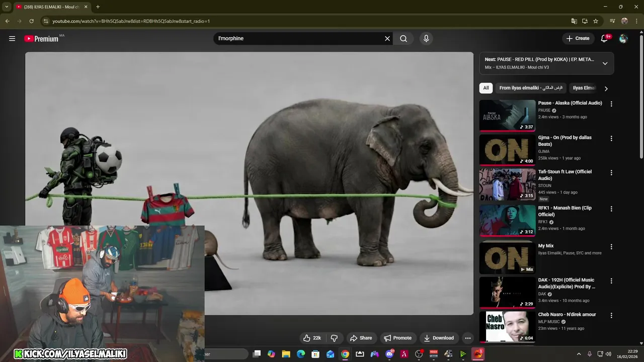Select the All filter chip
Viewport: 644px width, 362px height.
point(486,88)
